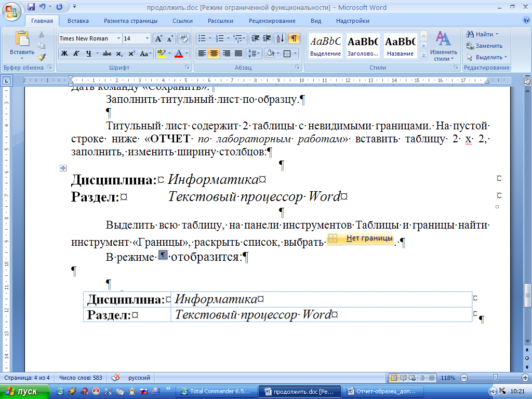Click the red font color A button
The image size is (532, 399).
pos(179,54)
